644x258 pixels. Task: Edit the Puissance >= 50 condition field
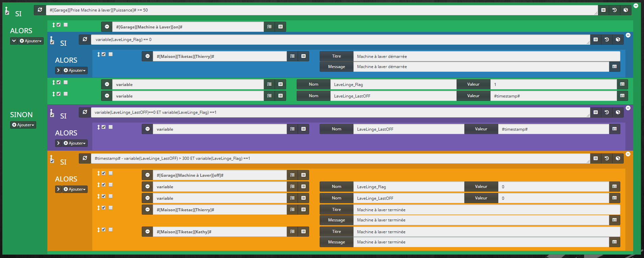322,10
